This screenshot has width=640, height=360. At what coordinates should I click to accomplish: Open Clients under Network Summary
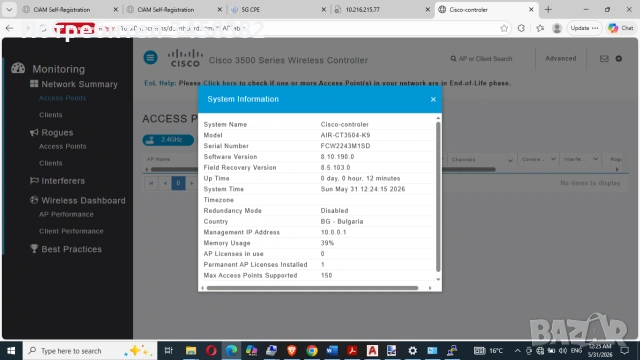(51, 115)
